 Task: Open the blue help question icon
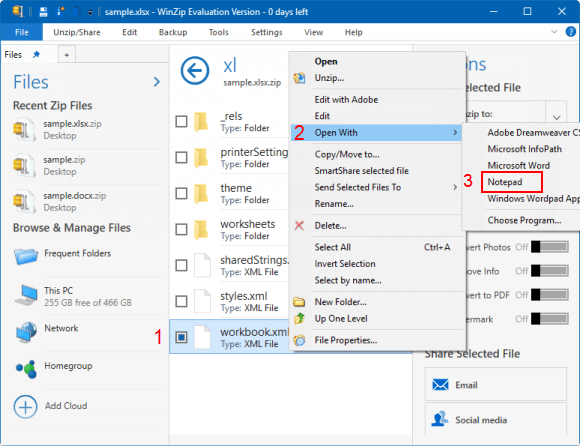571,32
